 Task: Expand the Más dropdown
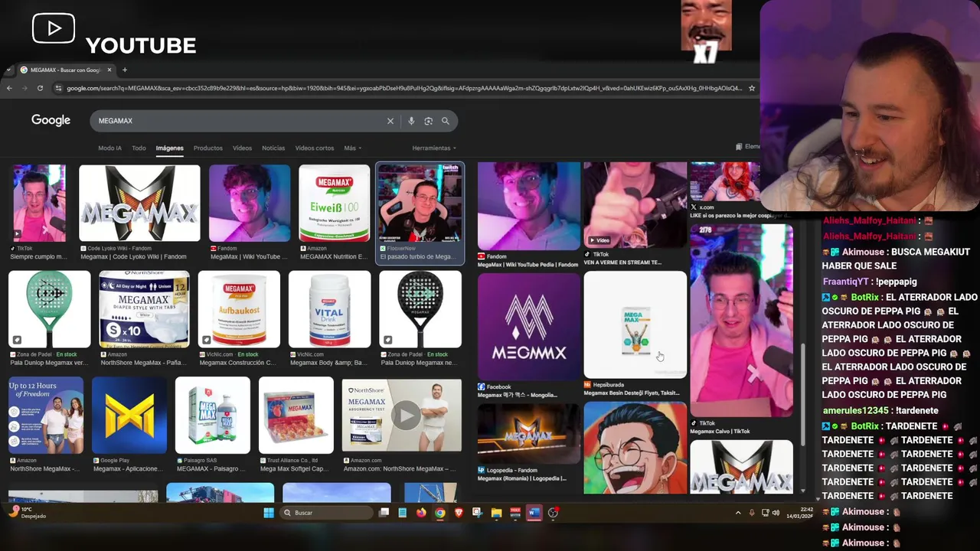[352, 148]
